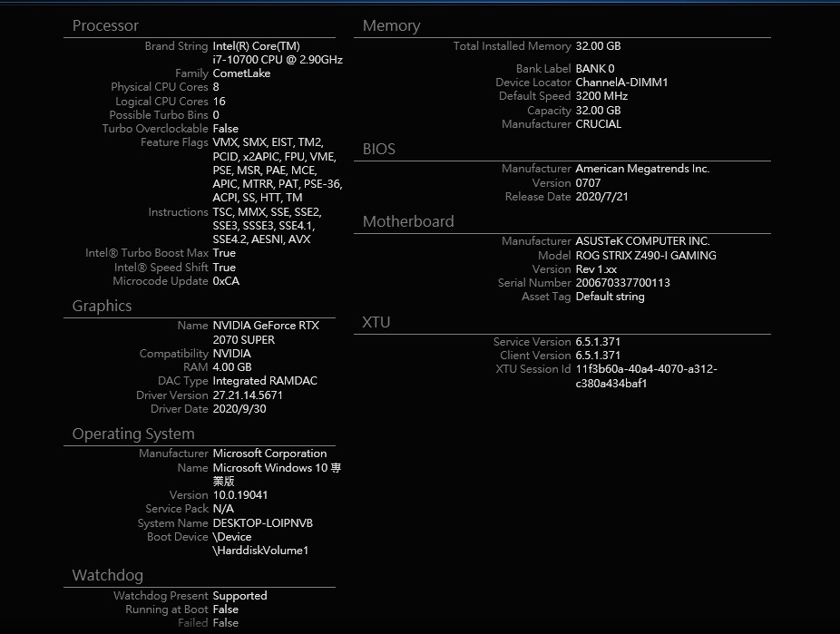Viewport: 840px width, 634px height.
Task: Click the Watchdog section heading
Action: point(108,575)
